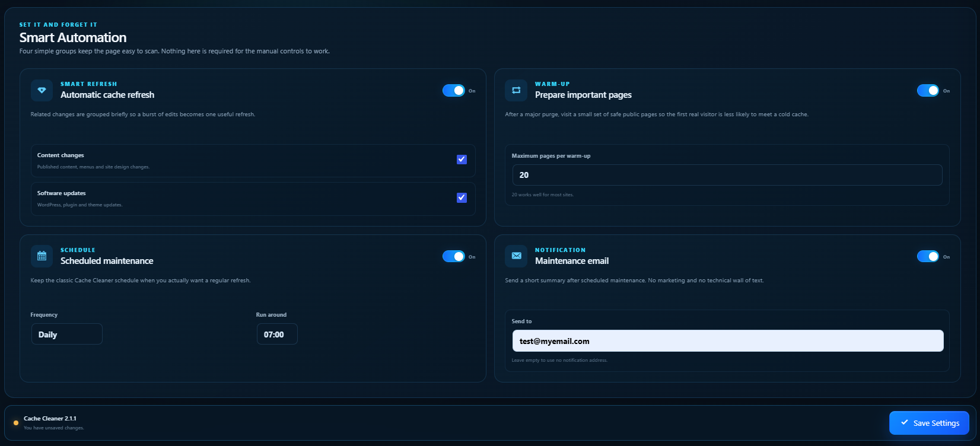Open the Run around time field
This screenshot has width=980, height=446.
[277, 334]
